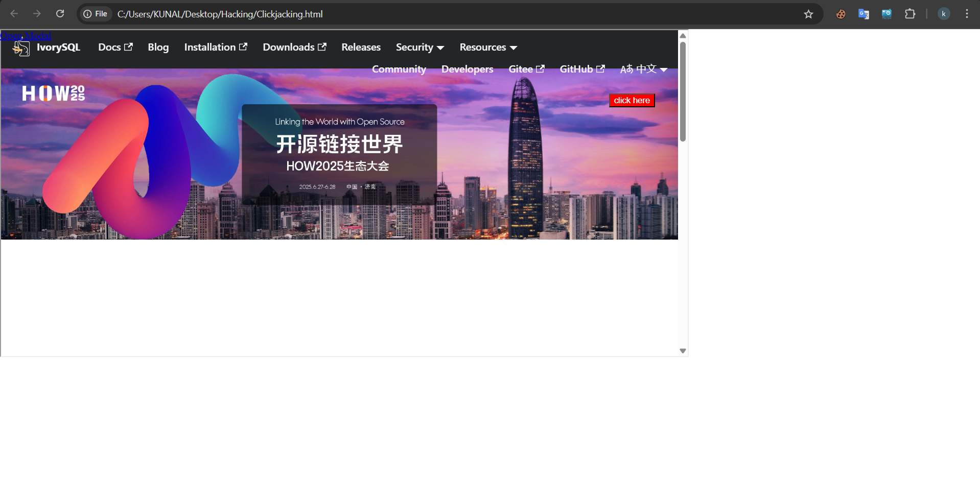Expand the Security dropdown menu
This screenshot has height=494, width=980.
(x=419, y=48)
